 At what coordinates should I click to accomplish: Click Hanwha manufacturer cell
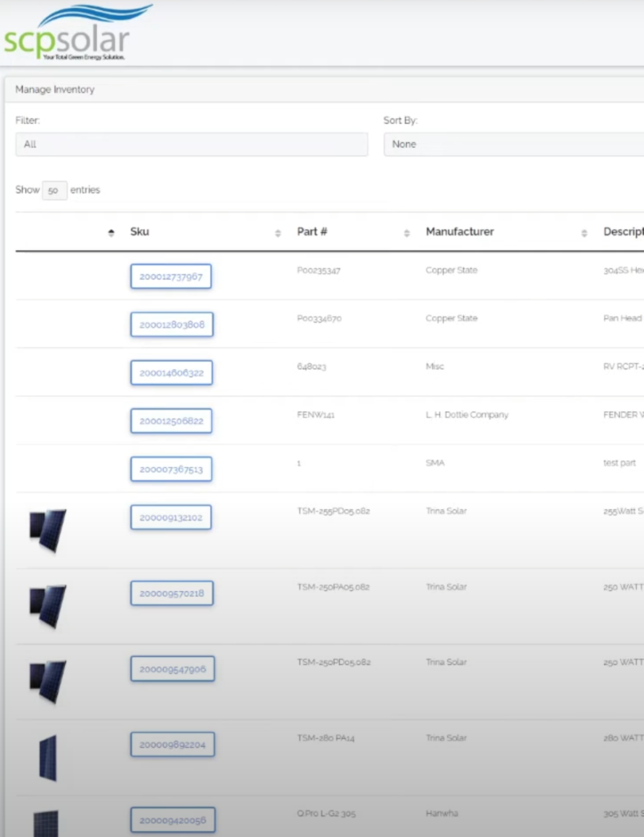[442, 814]
